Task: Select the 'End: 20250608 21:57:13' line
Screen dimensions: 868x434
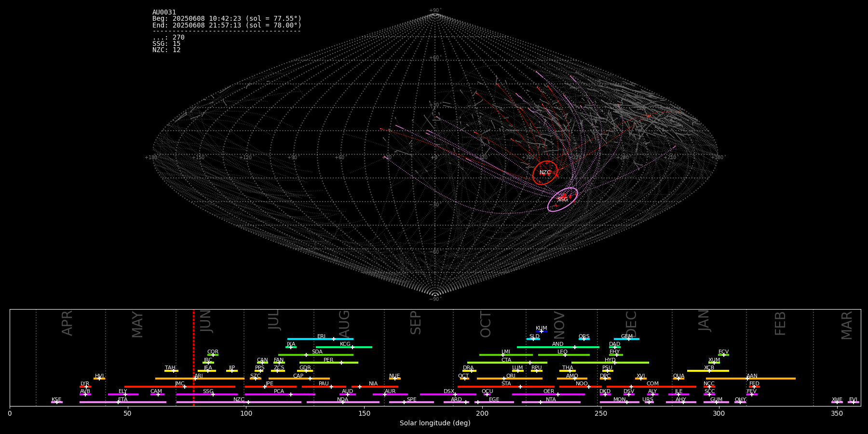Action: coord(227,25)
